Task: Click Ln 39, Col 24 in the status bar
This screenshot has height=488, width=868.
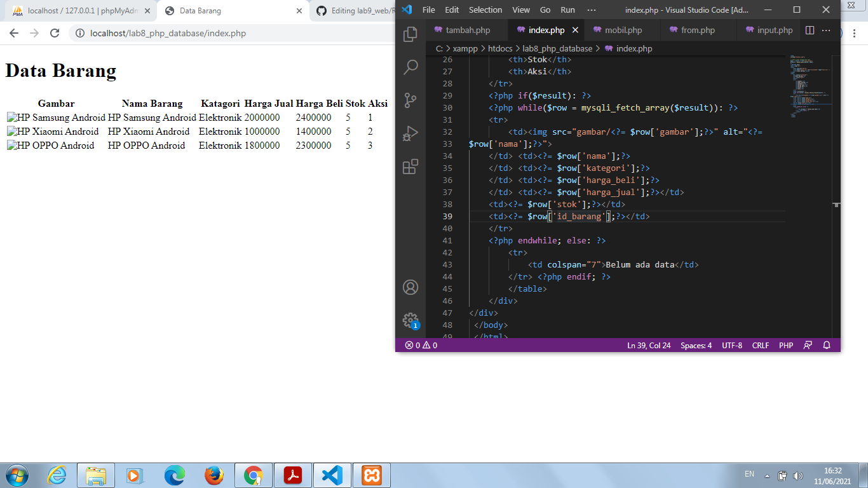Action: pos(649,346)
